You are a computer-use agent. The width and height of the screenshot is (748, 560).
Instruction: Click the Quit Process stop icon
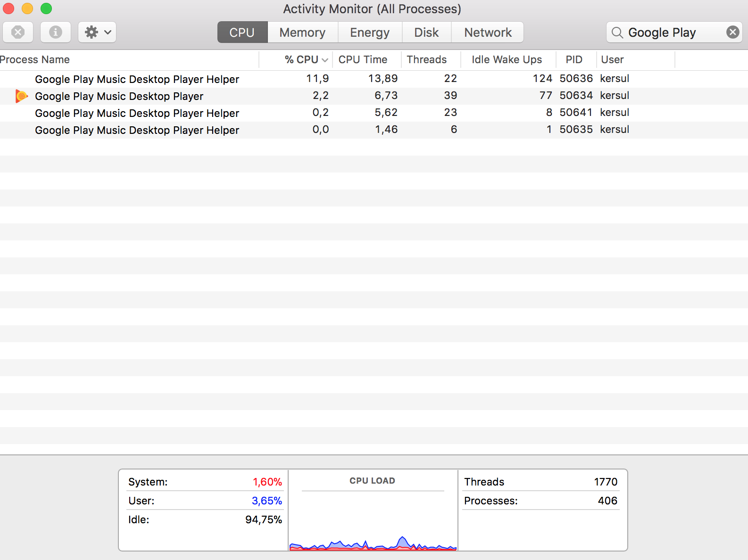[x=18, y=32]
